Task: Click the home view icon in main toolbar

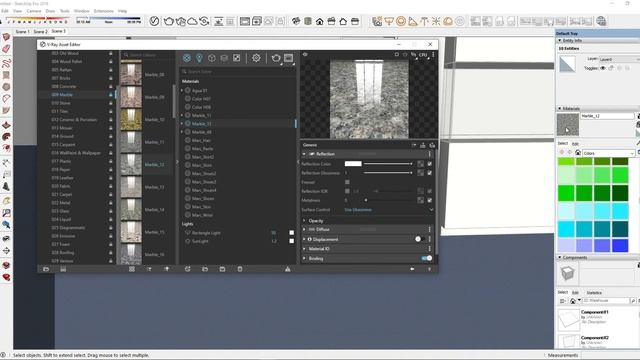Action: point(320,21)
